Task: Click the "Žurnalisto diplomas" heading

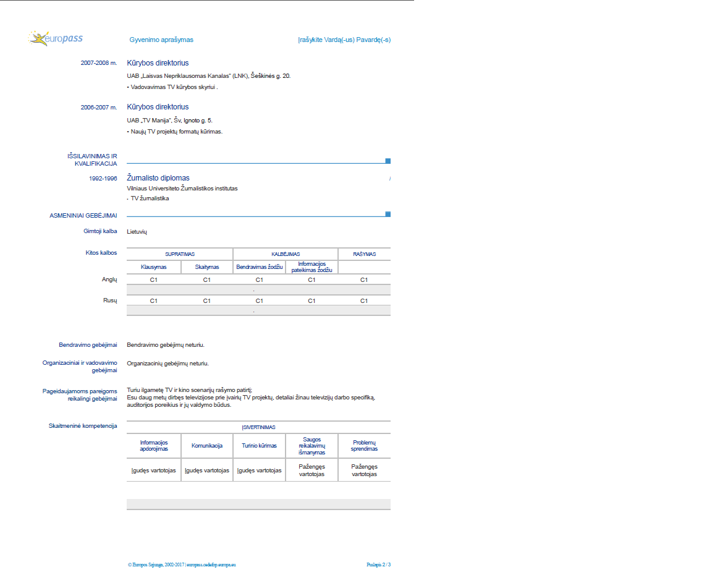Action: click(x=158, y=178)
